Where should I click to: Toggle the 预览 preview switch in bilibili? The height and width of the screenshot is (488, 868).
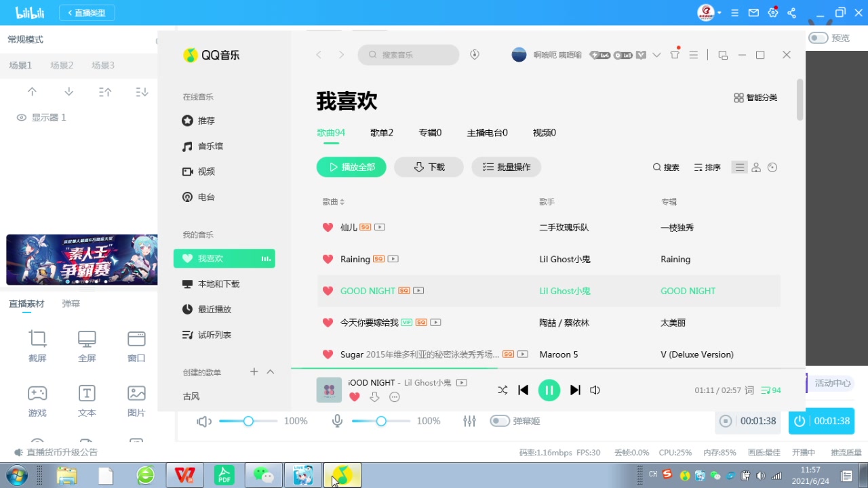click(818, 38)
